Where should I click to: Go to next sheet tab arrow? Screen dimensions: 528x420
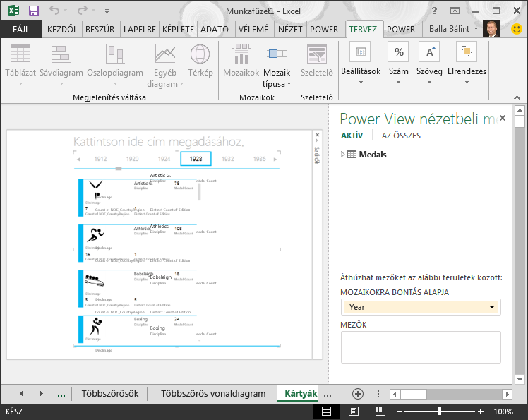(x=42, y=393)
